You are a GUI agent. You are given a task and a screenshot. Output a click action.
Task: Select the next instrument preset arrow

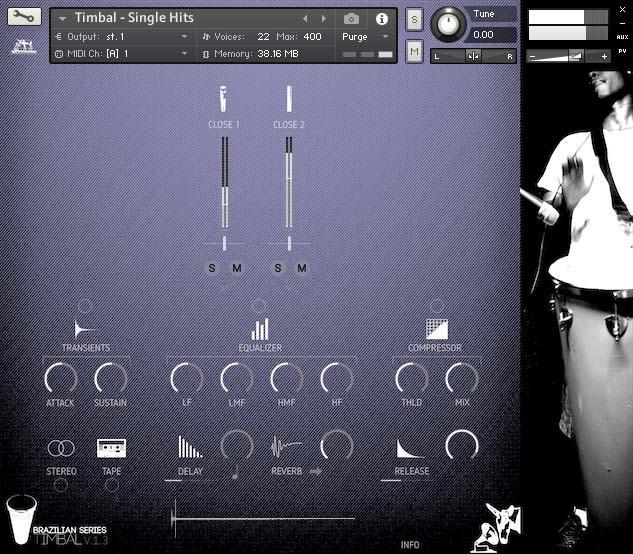(x=323, y=19)
